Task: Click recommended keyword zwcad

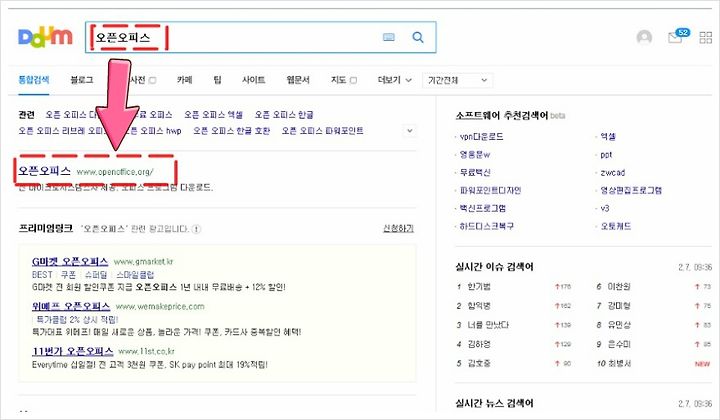Action: [613, 172]
